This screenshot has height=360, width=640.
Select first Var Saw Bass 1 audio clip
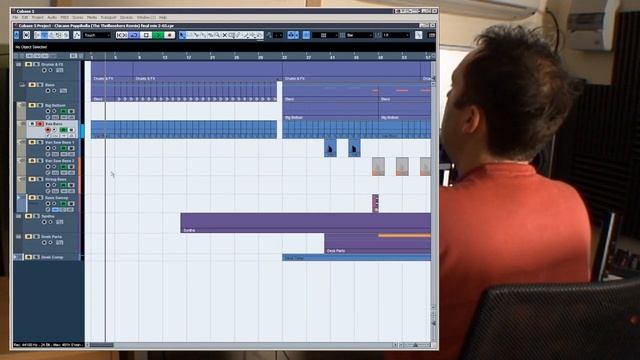tap(330, 148)
